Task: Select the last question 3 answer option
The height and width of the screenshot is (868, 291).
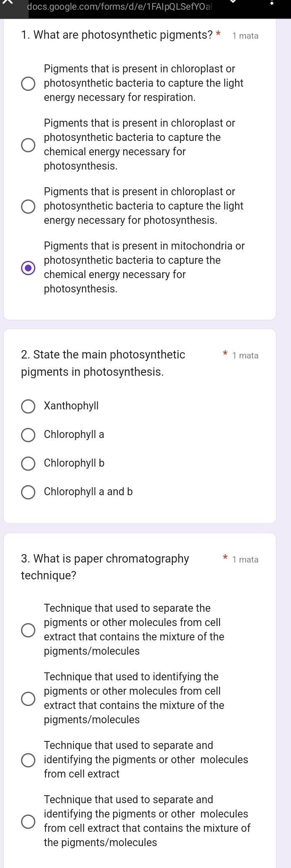Action: tap(28, 822)
